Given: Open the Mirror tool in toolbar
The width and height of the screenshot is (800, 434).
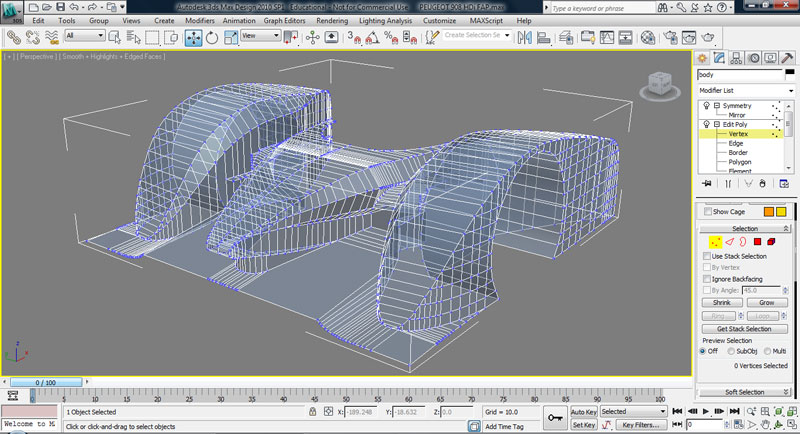Looking at the screenshot, I should click(524, 37).
